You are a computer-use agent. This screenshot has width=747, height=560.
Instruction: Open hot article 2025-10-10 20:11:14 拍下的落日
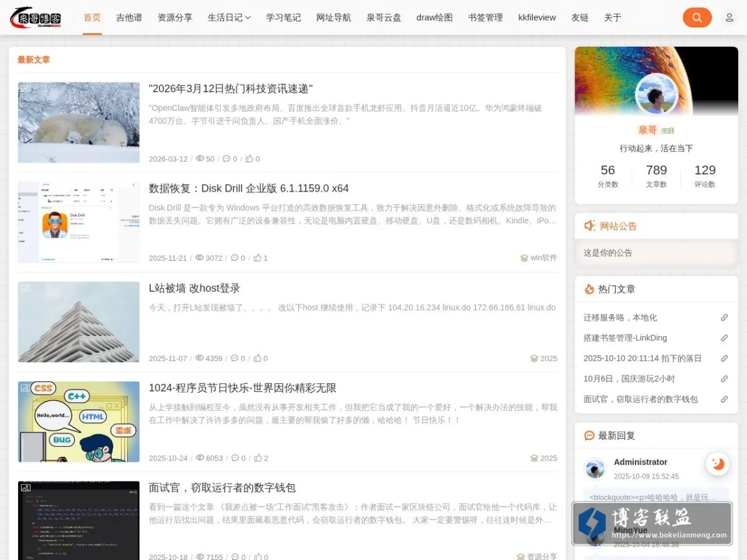coord(642,358)
